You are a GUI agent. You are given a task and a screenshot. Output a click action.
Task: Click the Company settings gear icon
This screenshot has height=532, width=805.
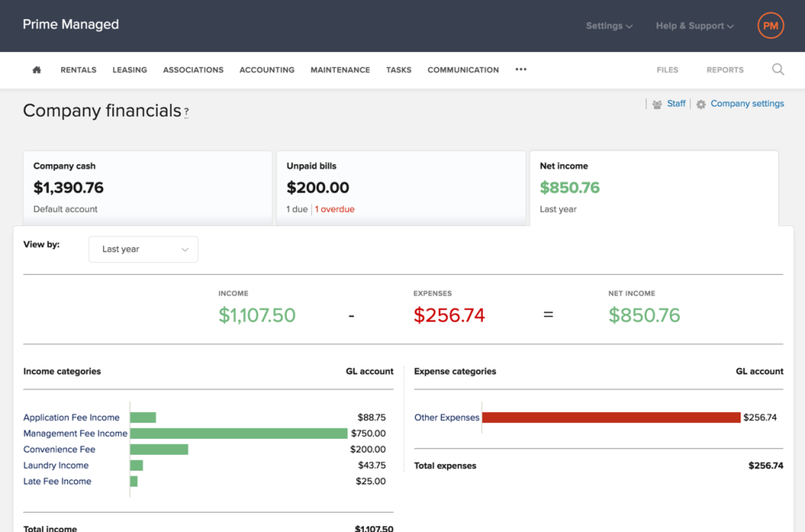click(x=701, y=104)
